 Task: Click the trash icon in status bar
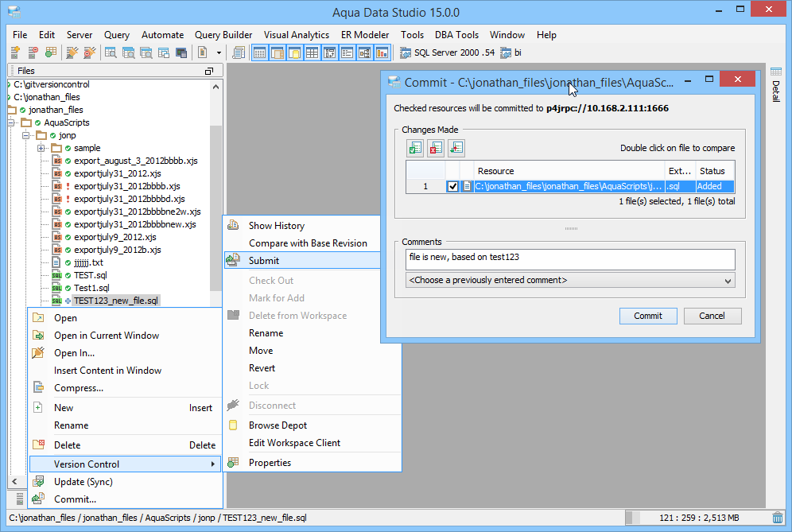pos(778,518)
